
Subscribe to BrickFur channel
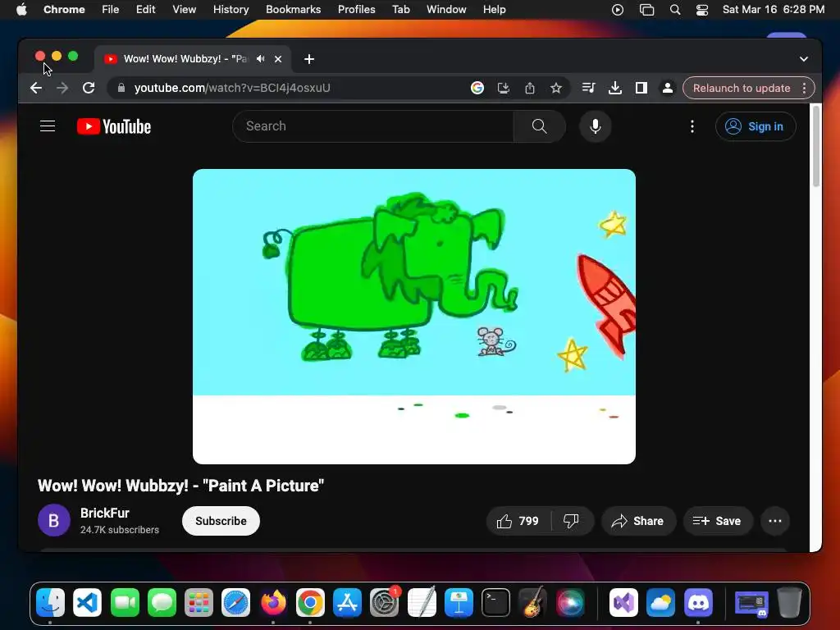click(x=221, y=521)
